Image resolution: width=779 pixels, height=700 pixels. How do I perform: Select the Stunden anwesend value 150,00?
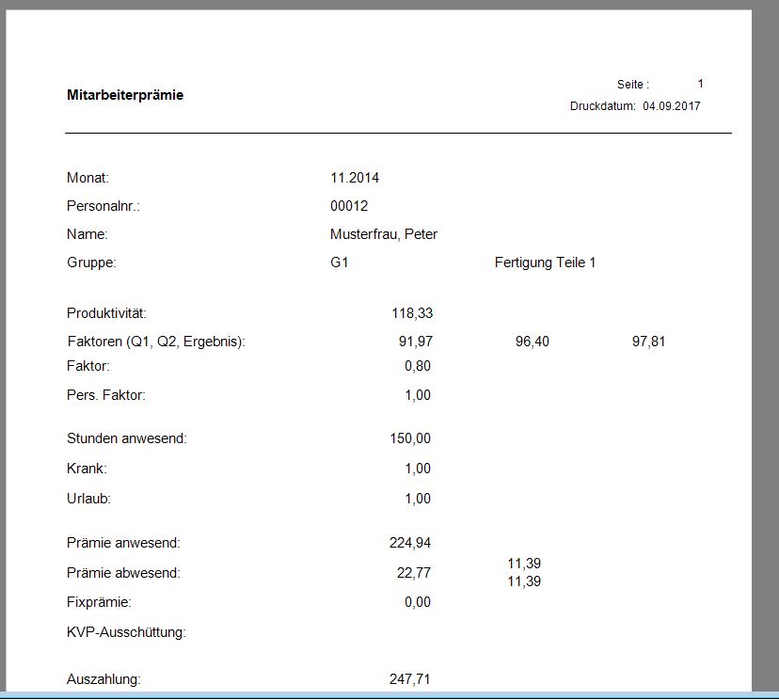[410, 437]
